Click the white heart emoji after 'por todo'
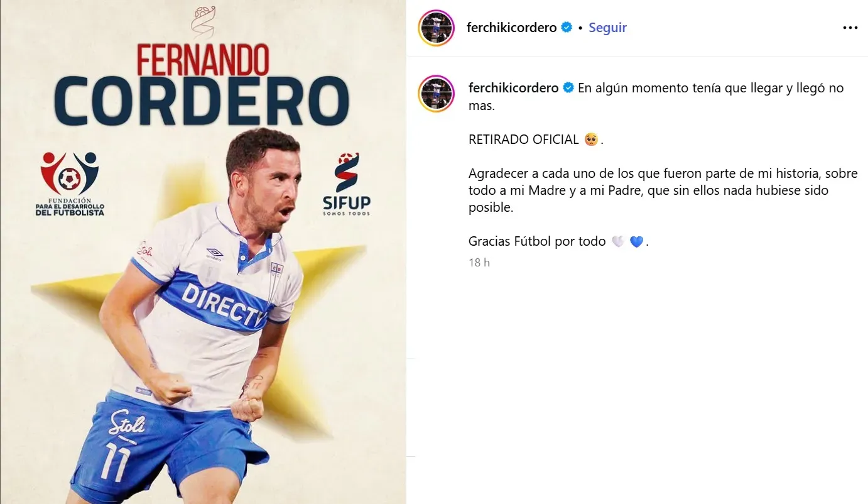868x504 pixels. coord(617,241)
